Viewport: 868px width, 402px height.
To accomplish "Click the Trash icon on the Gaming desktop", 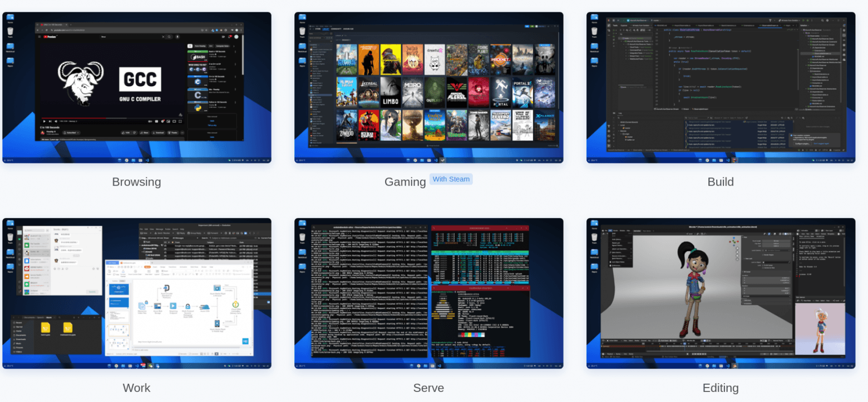I will [x=302, y=32].
